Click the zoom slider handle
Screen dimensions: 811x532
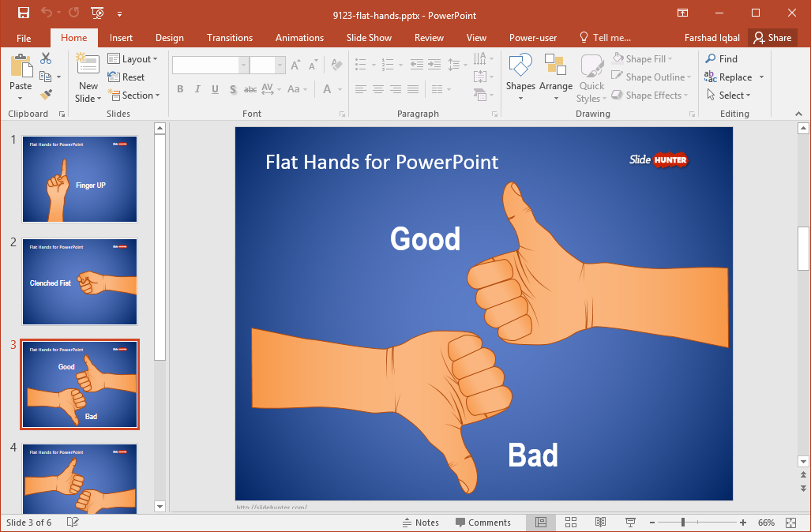682,523
